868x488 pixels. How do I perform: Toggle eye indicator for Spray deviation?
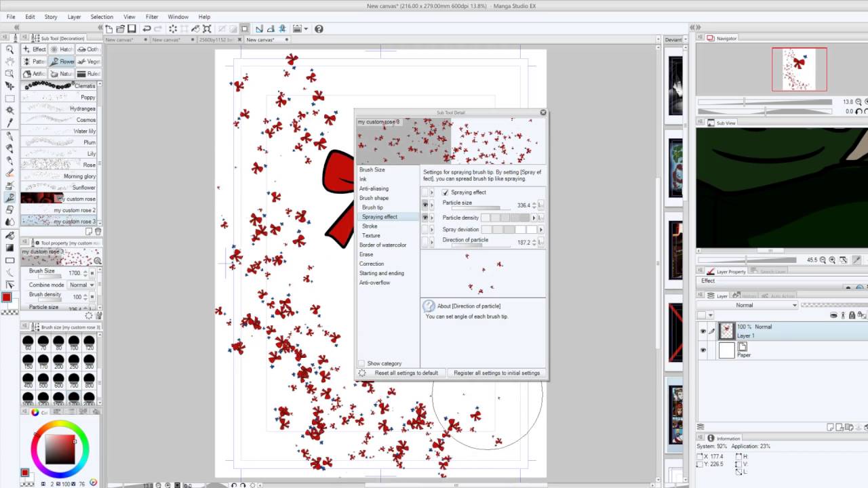pyautogui.click(x=425, y=230)
